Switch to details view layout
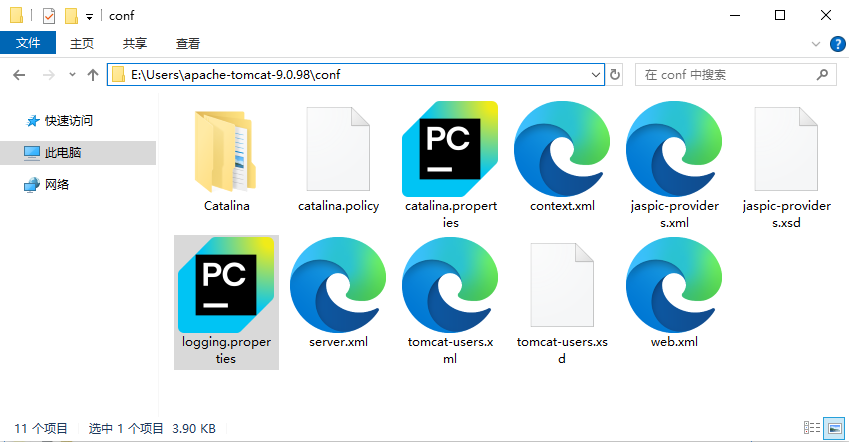The image size is (849, 442). (812, 428)
